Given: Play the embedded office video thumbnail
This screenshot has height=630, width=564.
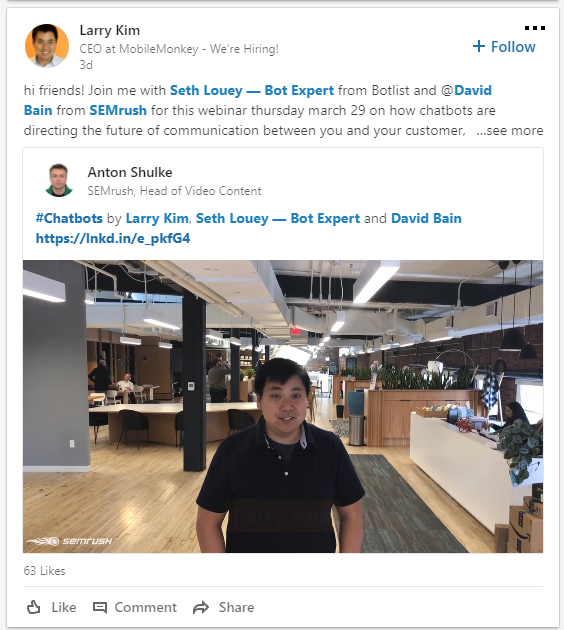Looking at the screenshot, I should [283, 406].
